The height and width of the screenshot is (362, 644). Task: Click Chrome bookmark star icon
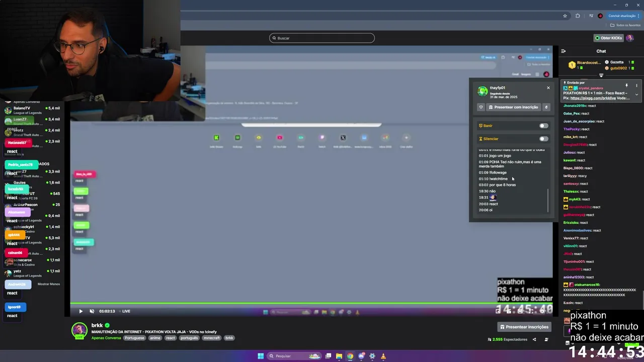click(x=565, y=16)
